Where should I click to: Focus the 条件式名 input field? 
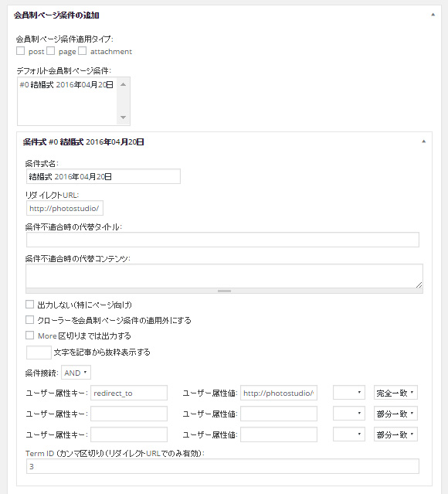click(x=104, y=176)
